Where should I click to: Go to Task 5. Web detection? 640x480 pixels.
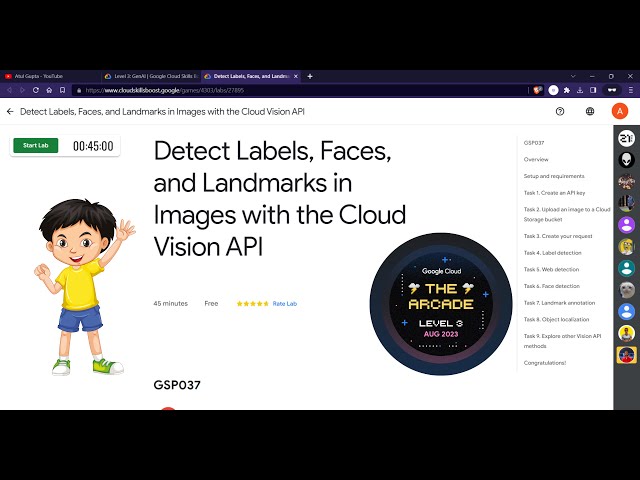point(551,270)
